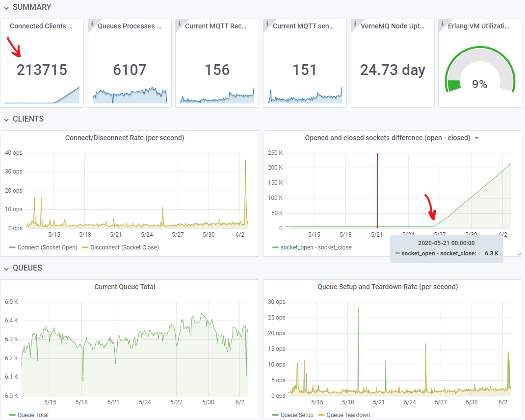This screenshot has height=420, width=525.
Task: Click info icon on Current MQTT Received panel
Action: (x=179, y=24)
